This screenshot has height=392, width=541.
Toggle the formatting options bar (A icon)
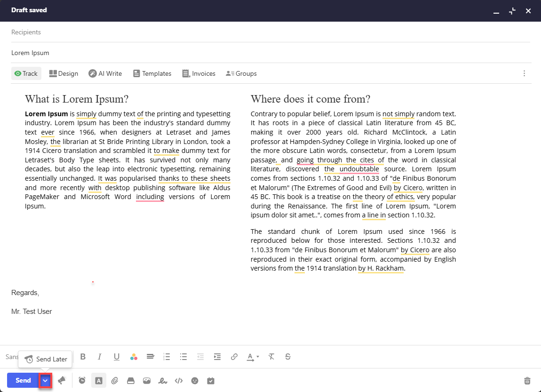point(99,381)
